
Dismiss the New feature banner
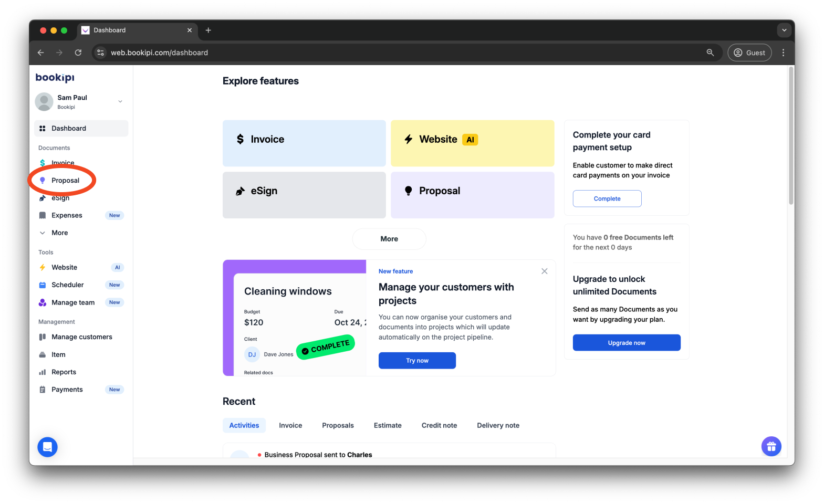click(544, 271)
